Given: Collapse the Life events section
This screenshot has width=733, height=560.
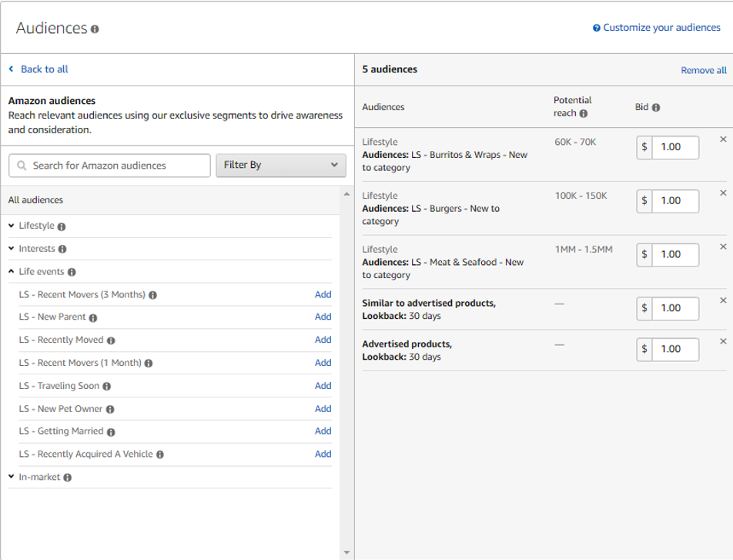Looking at the screenshot, I should (x=12, y=271).
